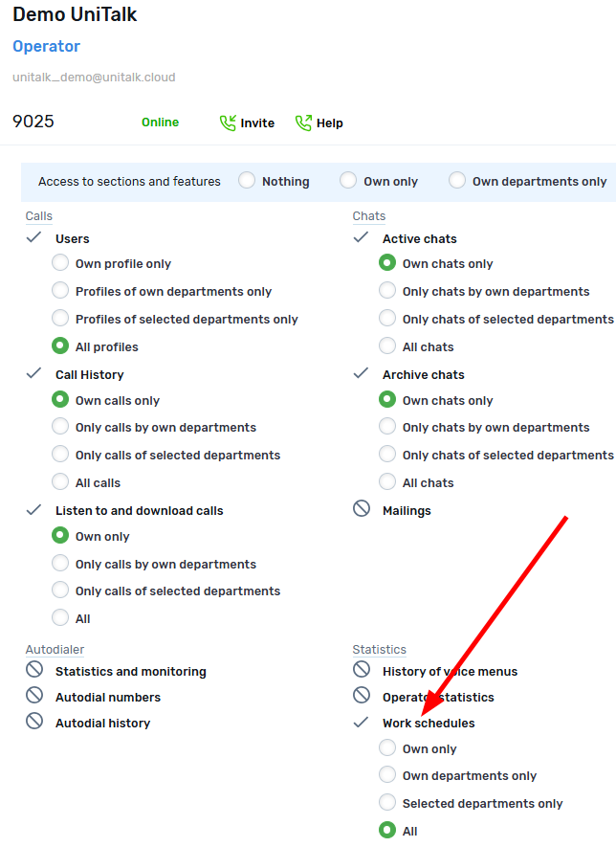Toggle checkmark beside Listen and download calls

click(x=34, y=510)
